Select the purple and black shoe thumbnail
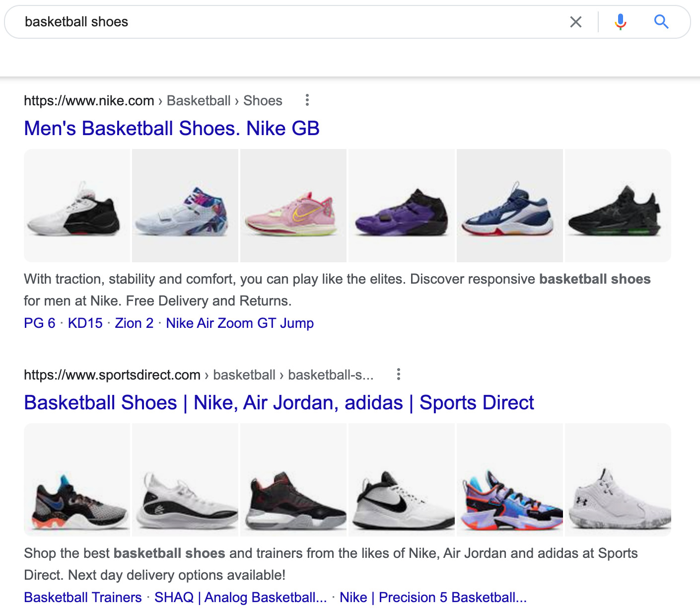This screenshot has height=616, width=700. pyautogui.click(x=401, y=205)
